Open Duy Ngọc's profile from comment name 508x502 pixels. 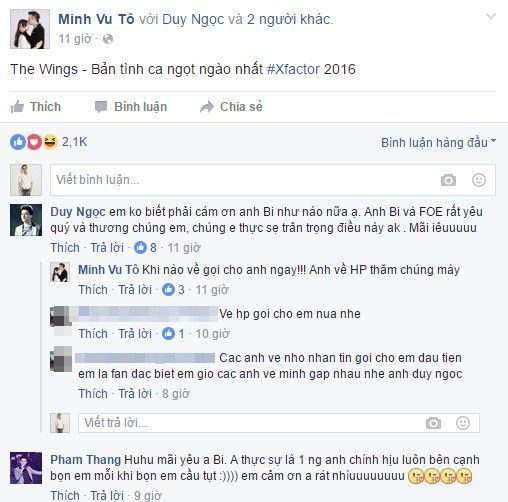click(78, 212)
